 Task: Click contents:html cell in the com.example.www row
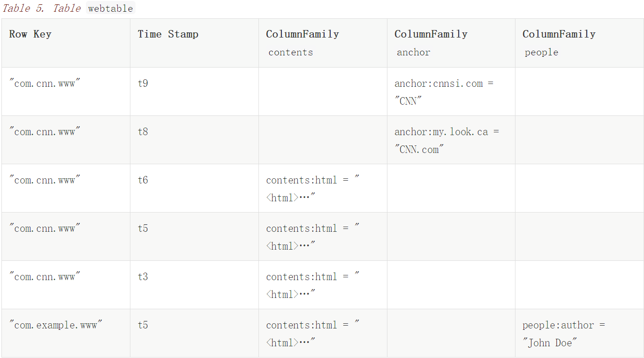click(312, 334)
